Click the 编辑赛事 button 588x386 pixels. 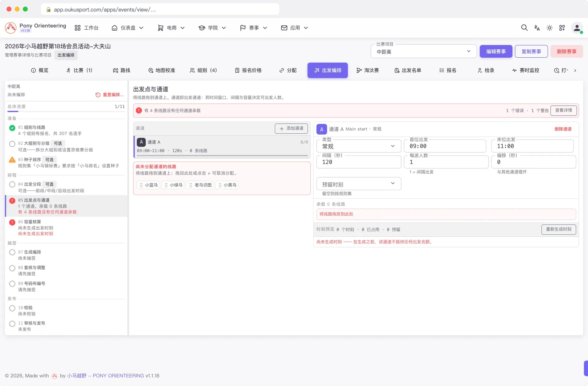coord(496,52)
